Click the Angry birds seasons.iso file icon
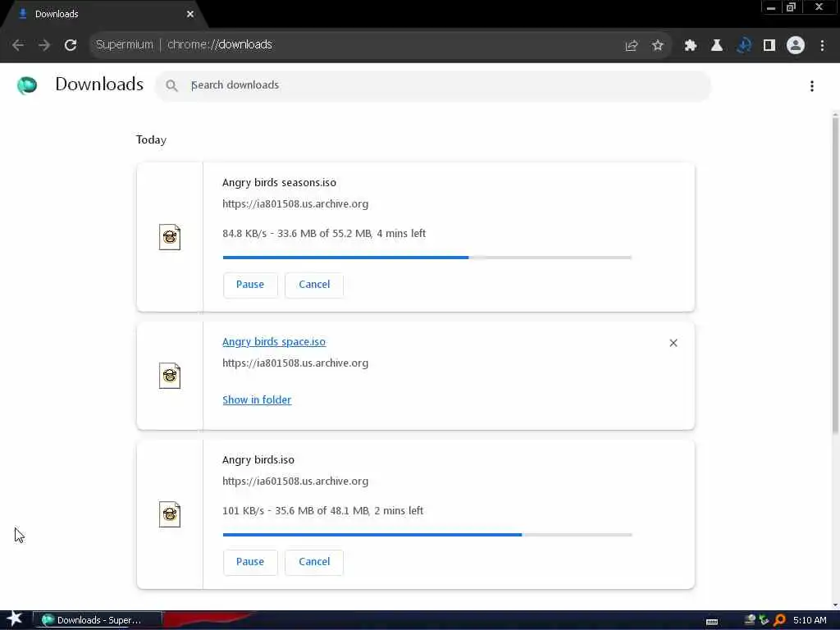Viewport: 840px width, 630px height. (170, 237)
